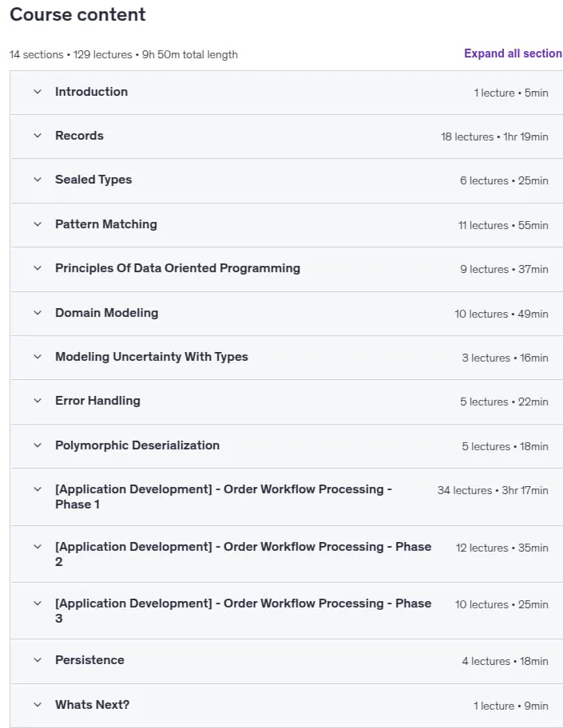Click the Sealed Types section title

click(x=93, y=180)
